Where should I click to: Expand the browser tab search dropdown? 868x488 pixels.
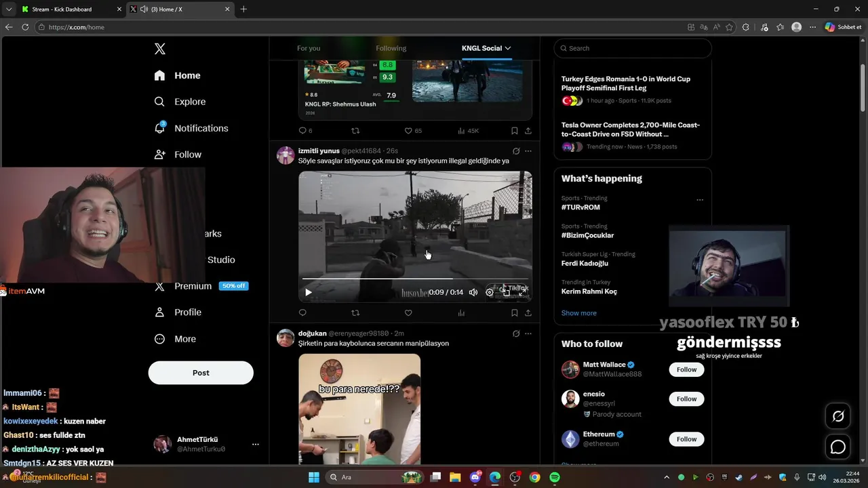pyautogui.click(x=9, y=9)
